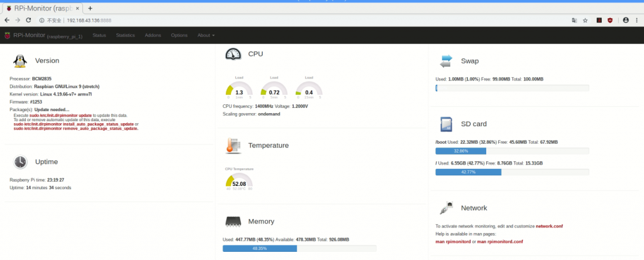Image resolution: width=644 pixels, height=260 pixels.
Task: Click the Memory chip icon
Action: pyautogui.click(x=233, y=222)
